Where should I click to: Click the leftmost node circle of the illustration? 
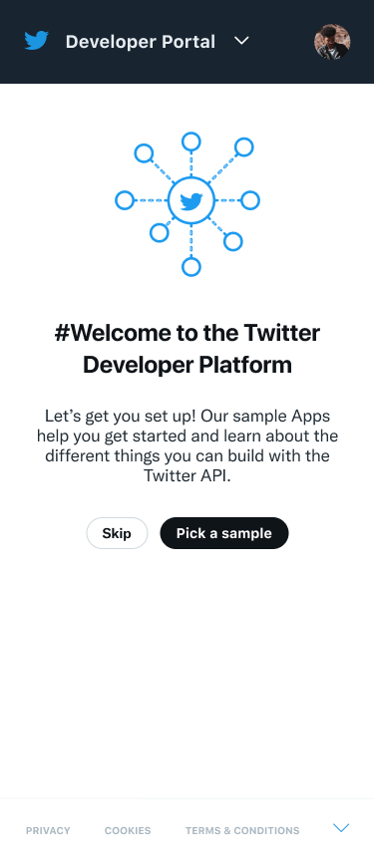pyautogui.click(x=125, y=200)
